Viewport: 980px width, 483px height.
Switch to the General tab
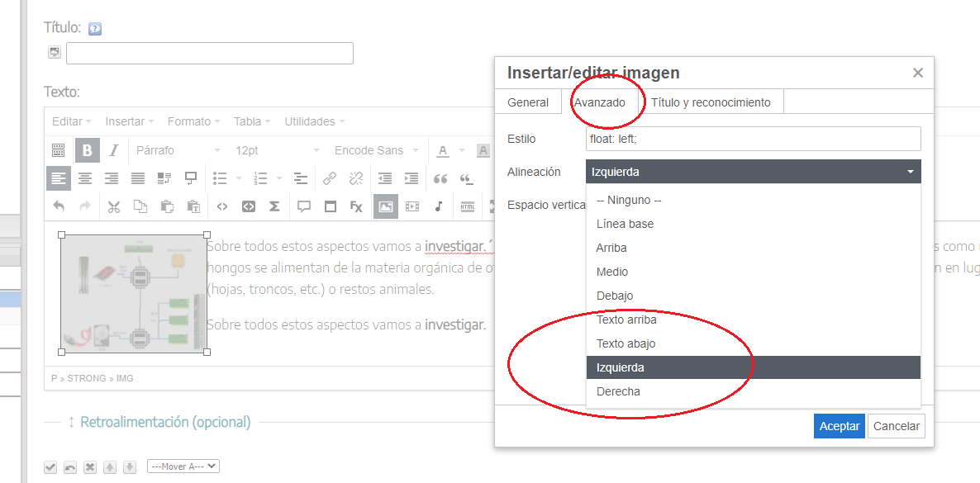coord(528,102)
